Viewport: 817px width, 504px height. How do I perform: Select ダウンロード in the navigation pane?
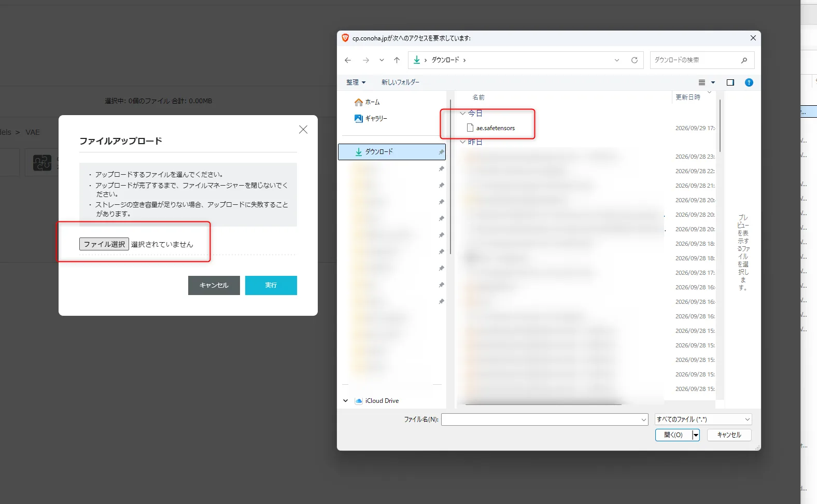[x=391, y=152]
